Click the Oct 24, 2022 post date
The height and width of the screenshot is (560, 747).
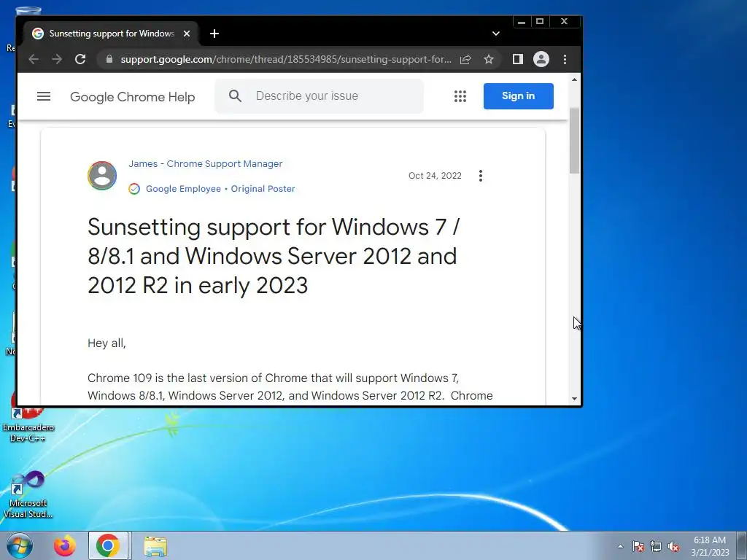pyautogui.click(x=435, y=176)
